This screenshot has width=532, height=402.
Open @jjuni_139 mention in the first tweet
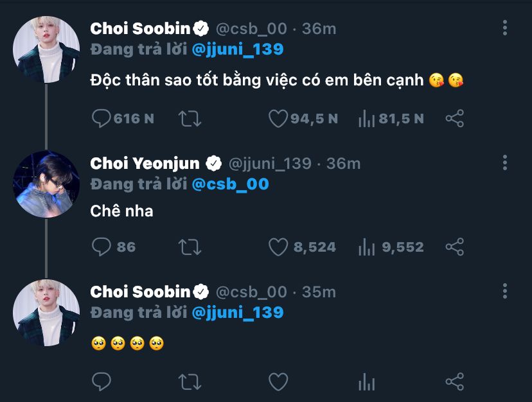(237, 49)
